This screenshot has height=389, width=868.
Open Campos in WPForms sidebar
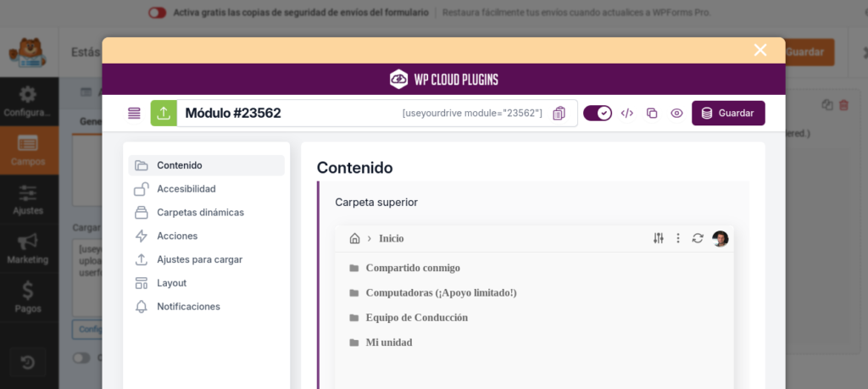28,151
